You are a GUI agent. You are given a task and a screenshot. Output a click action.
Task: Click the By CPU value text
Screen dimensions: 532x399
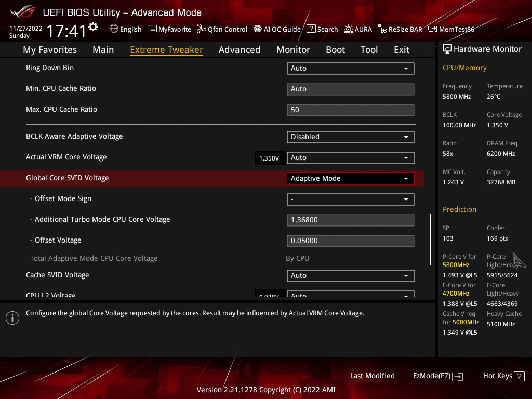coord(298,259)
